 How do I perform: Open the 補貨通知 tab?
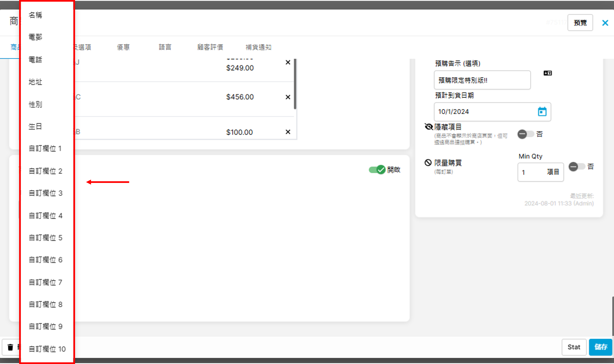[x=258, y=47]
